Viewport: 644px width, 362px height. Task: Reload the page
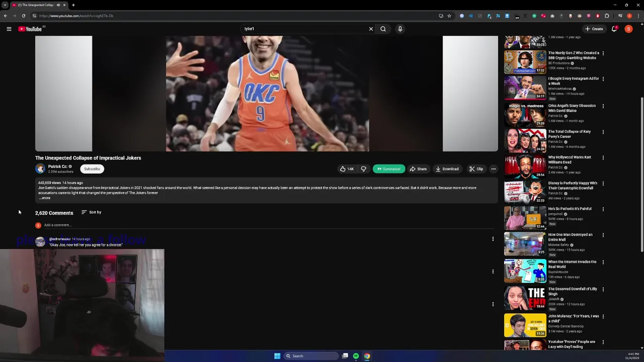point(23,16)
